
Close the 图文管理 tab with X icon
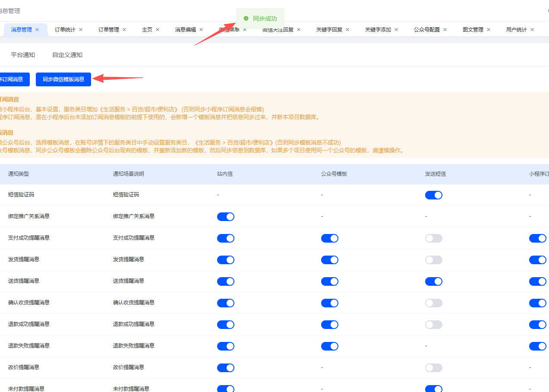click(x=489, y=30)
